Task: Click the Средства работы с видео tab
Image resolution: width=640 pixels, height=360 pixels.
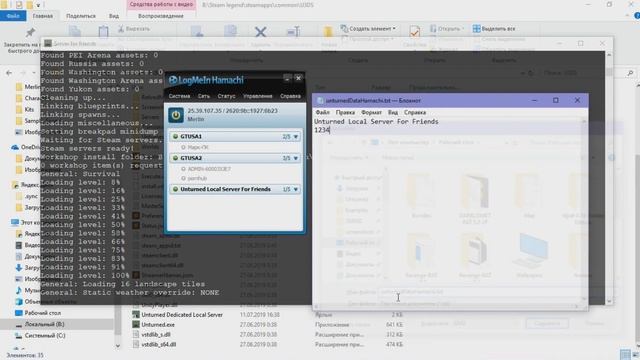Action: (161, 4)
